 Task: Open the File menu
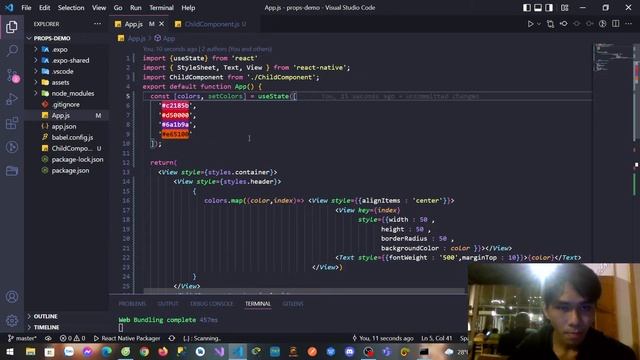coord(26,7)
